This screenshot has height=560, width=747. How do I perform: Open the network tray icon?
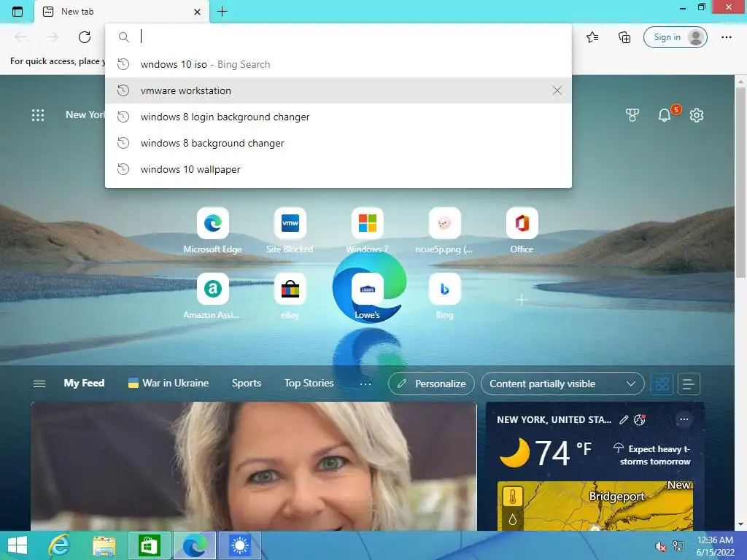coord(678,546)
